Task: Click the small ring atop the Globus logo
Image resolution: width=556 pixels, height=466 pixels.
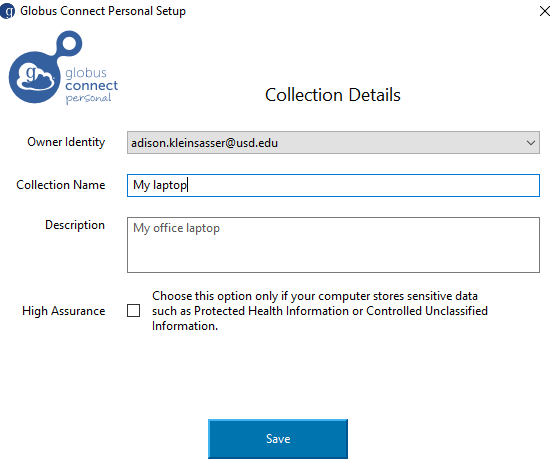Action: coord(70,43)
